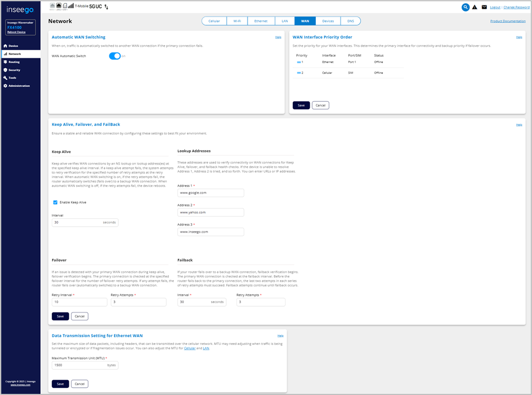
Task: Click the search magnifier icon in header
Action: pyautogui.click(x=465, y=7)
